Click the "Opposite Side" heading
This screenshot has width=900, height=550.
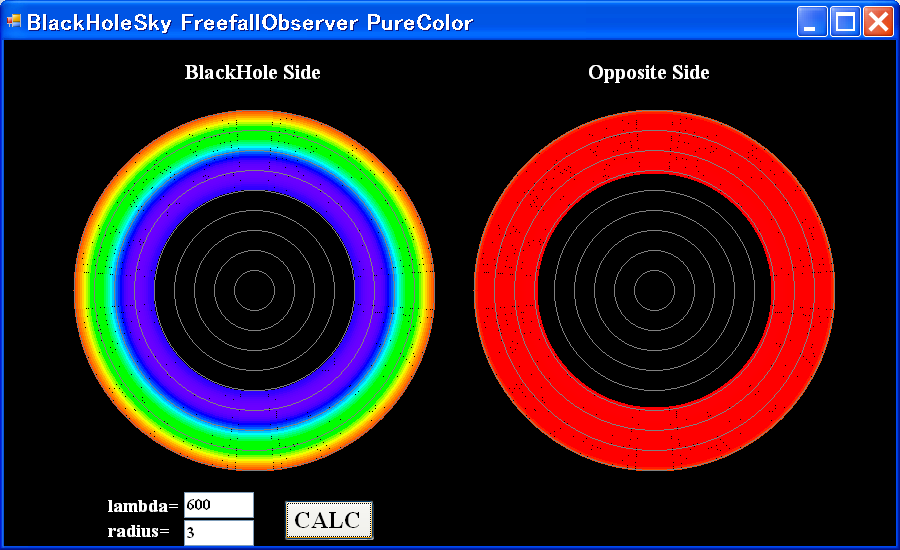point(648,72)
